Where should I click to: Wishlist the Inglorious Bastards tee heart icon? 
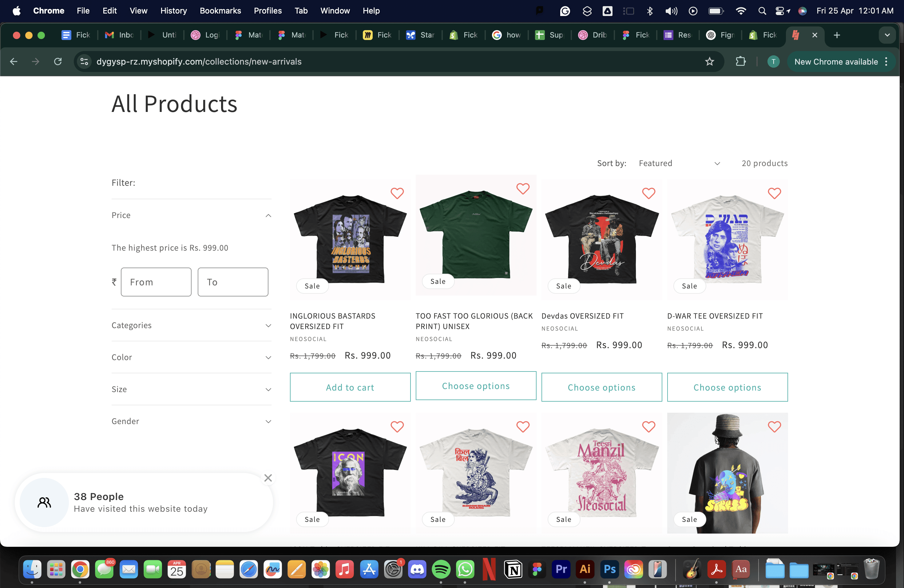(x=397, y=193)
